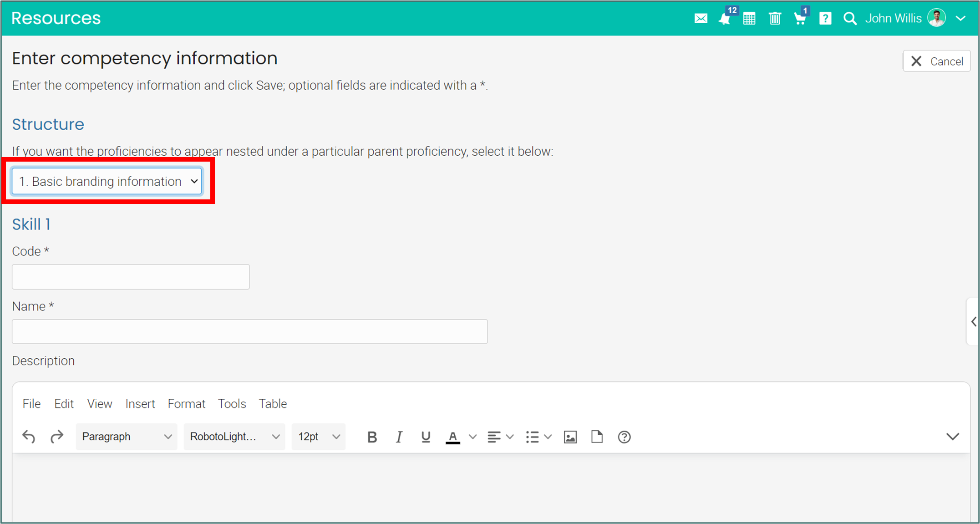
Task: Open the 12pt font size dropdown
Action: [319, 437]
